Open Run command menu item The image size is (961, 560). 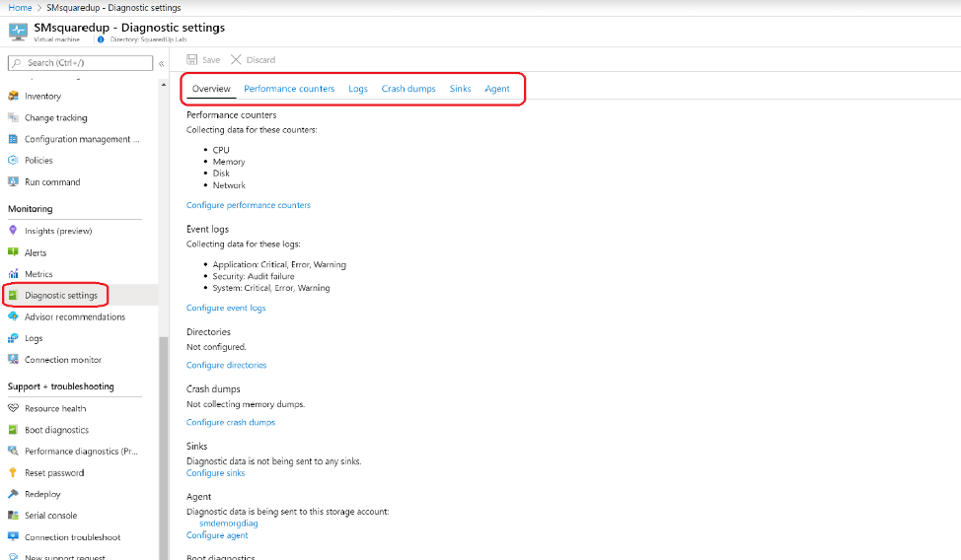click(52, 182)
